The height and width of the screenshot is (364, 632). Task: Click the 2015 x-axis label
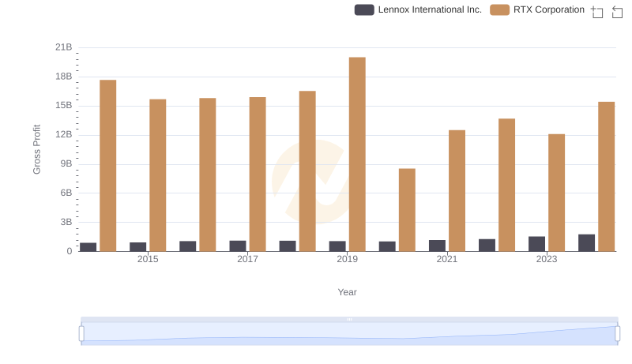(x=148, y=259)
